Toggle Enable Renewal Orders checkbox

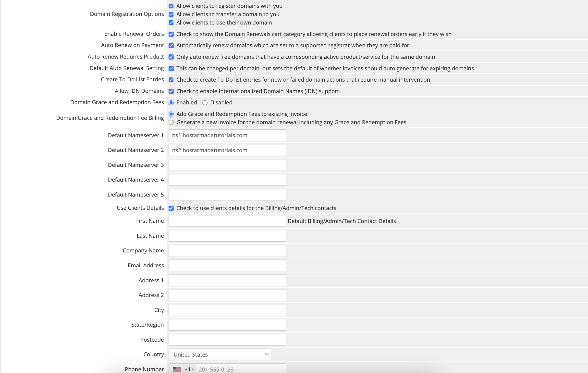171,34
